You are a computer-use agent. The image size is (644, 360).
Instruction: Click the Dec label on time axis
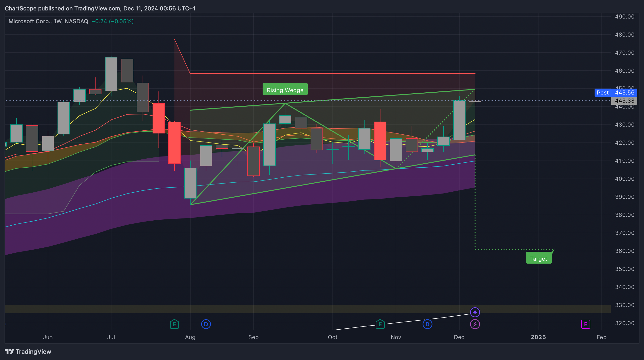point(459,337)
